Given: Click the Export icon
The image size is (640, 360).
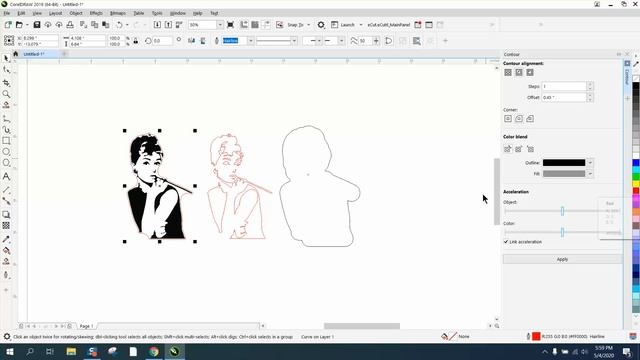Looking at the screenshot, I should click(168, 25).
